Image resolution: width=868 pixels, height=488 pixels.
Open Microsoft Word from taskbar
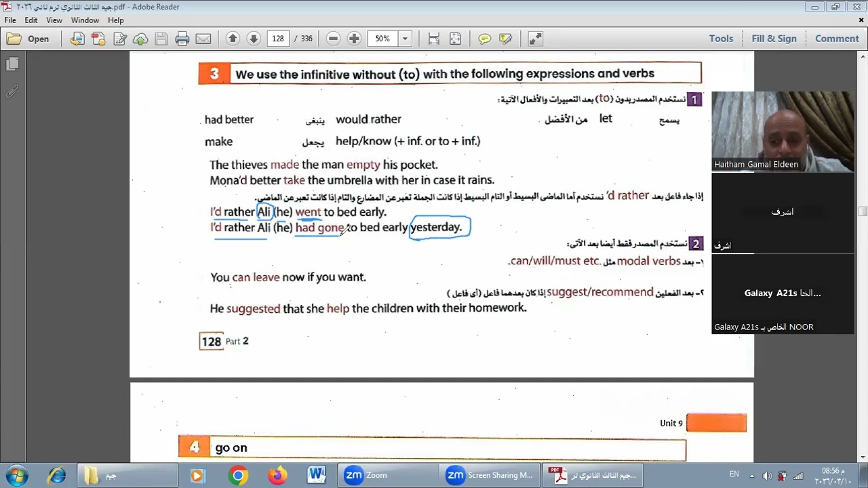click(x=317, y=475)
